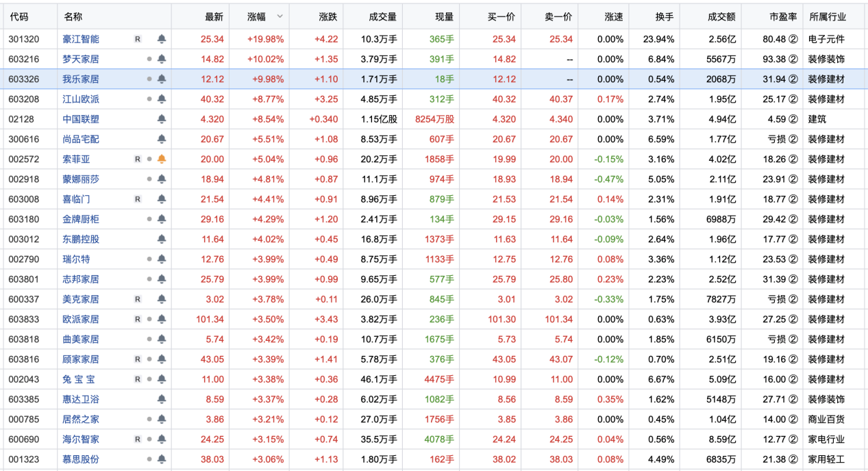Click the 涨速 column header
The width and height of the screenshot is (868, 471).
point(614,16)
